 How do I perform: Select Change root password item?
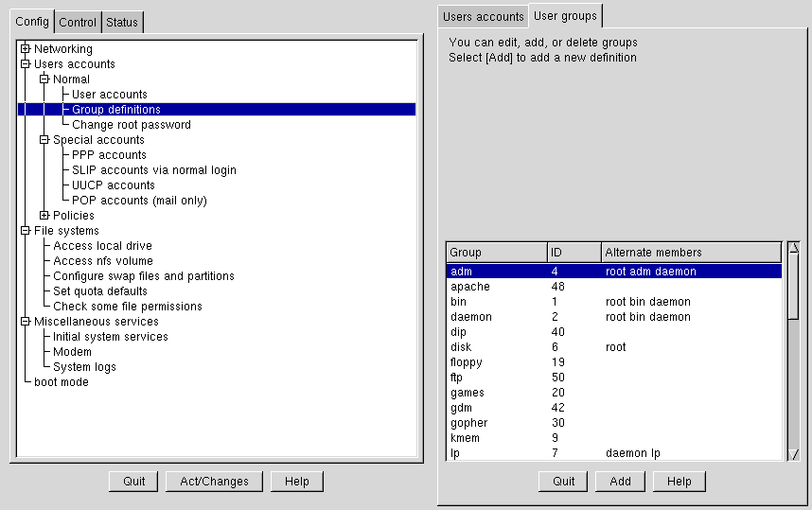(x=132, y=125)
